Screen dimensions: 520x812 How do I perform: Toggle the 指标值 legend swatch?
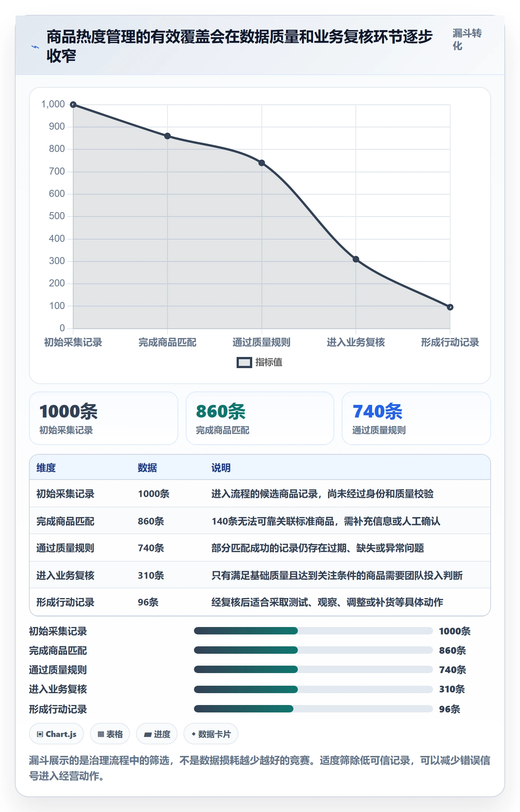pyautogui.click(x=244, y=363)
